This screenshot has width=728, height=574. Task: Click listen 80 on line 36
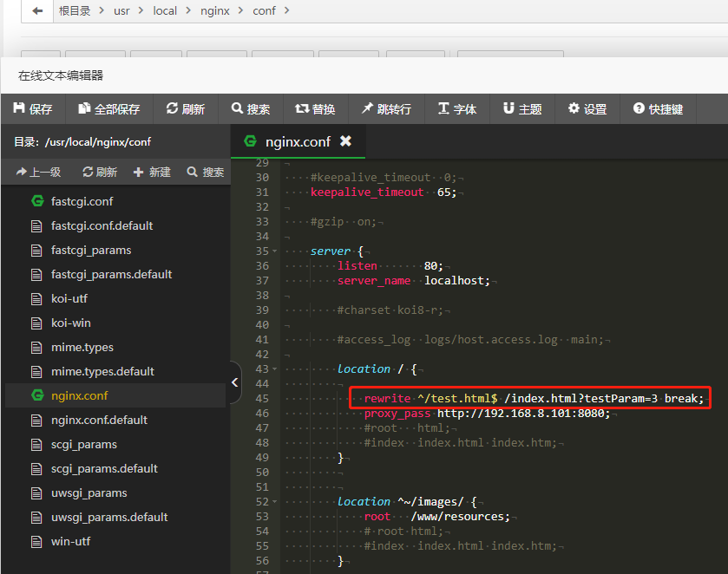click(x=390, y=266)
